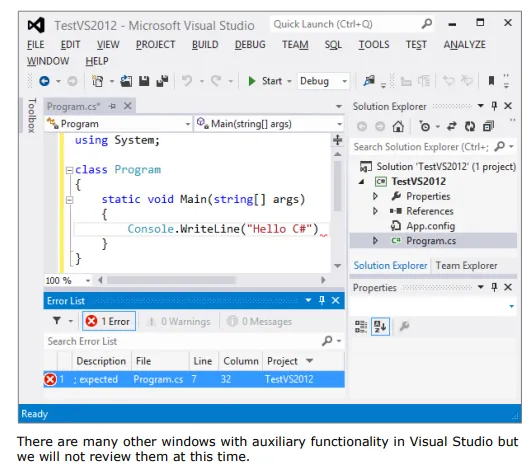Click the Open File toolbar icon
Viewport: 531px width, 462px height.
tap(126, 81)
